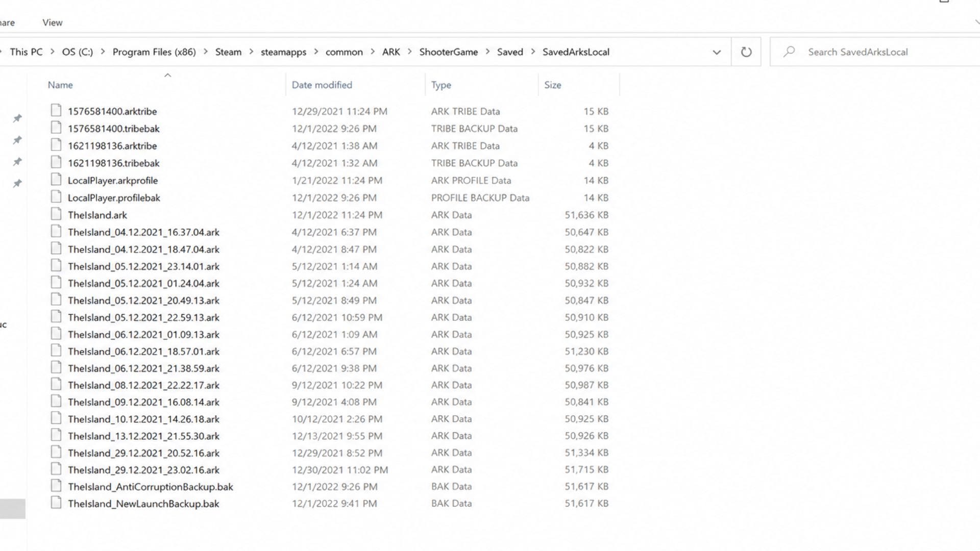Sort files by Name column header

(x=60, y=85)
